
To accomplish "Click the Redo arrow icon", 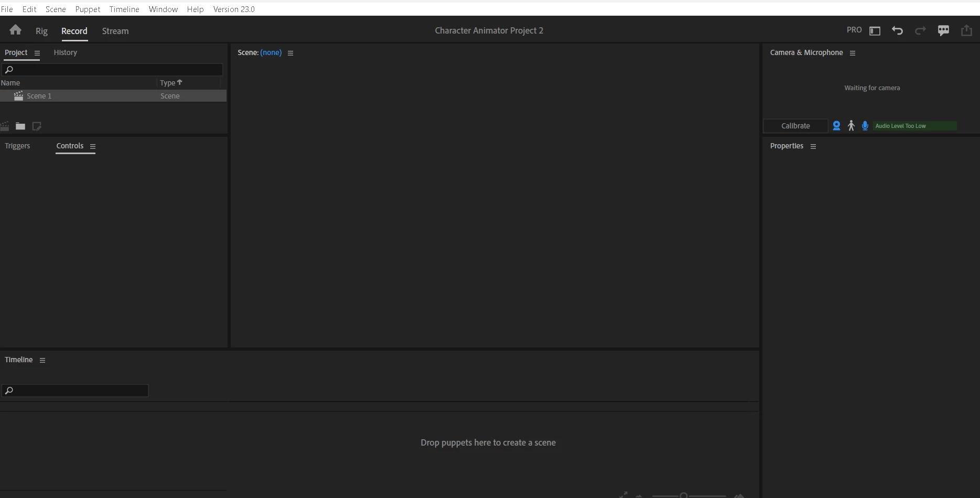I will pos(920,31).
